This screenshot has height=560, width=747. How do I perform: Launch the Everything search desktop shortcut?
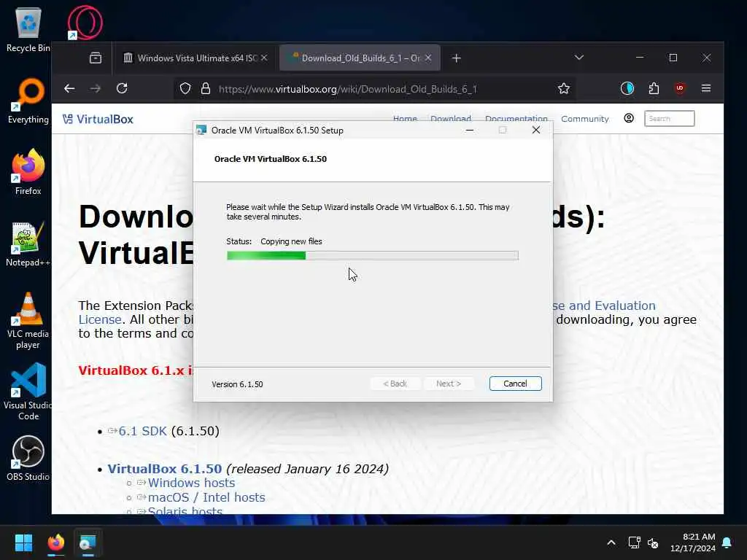click(x=28, y=101)
